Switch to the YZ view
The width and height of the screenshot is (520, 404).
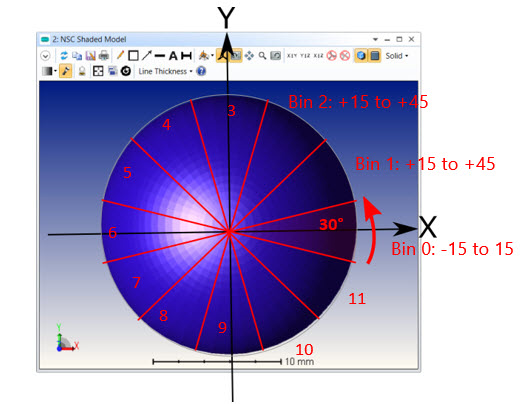point(305,56)
